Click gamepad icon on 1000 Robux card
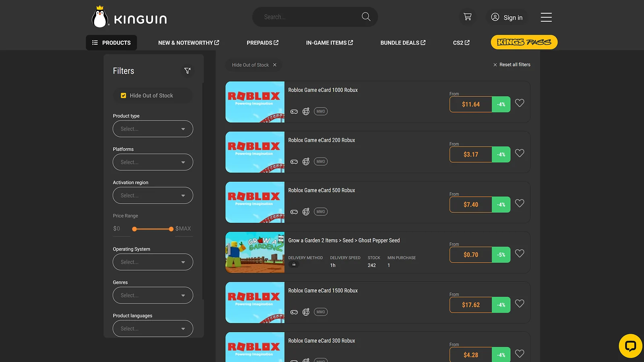 pos(294,111)
